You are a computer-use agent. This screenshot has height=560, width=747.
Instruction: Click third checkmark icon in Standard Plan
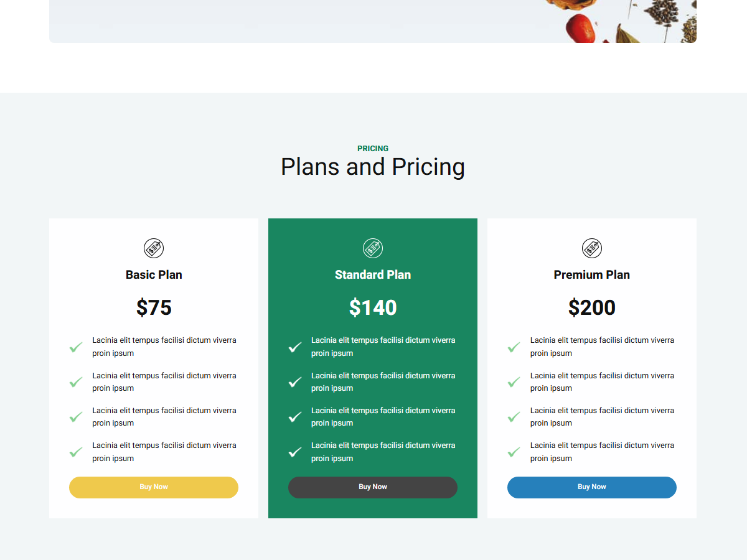[295, 417]
